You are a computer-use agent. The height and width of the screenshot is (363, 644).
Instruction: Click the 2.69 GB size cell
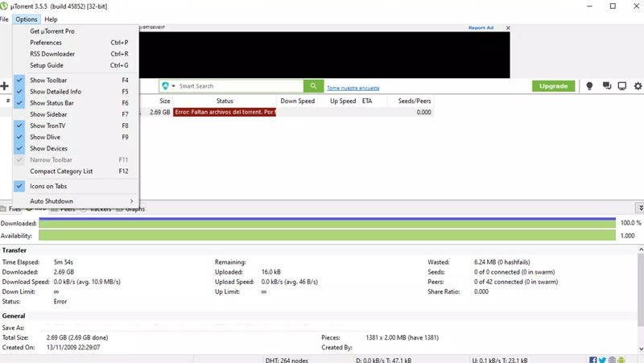point(159,112)
